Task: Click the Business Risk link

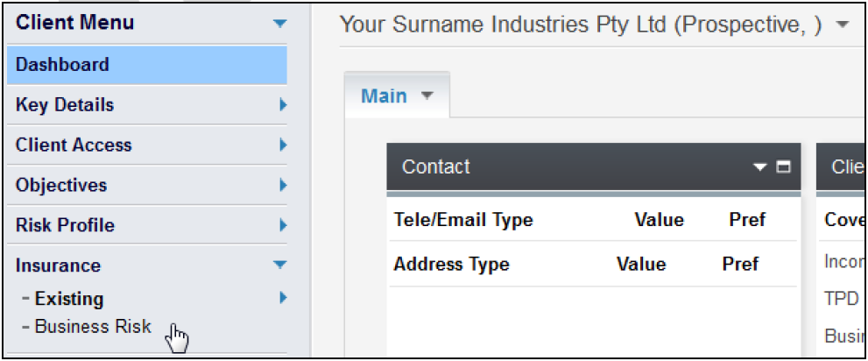Action: click(93, 327)
